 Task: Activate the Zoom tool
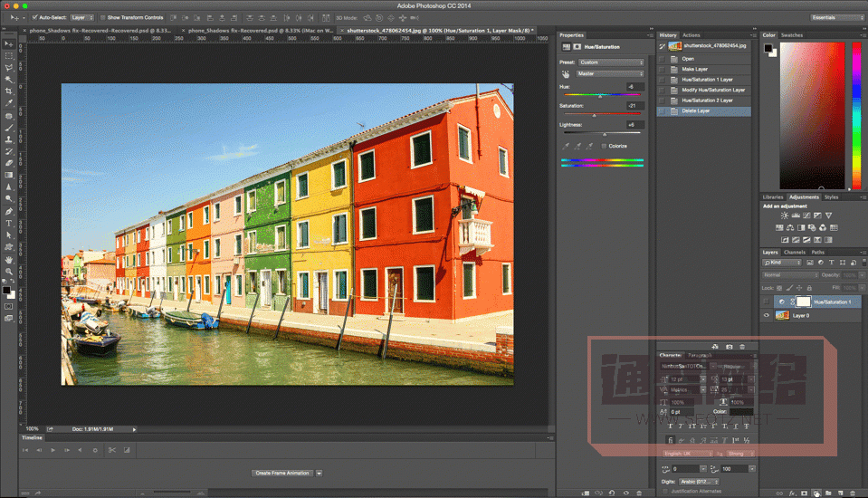tap(9, 271)
